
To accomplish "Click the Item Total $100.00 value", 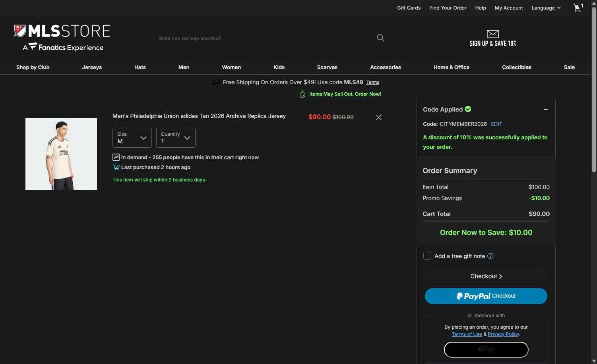I will coord(539,187).
